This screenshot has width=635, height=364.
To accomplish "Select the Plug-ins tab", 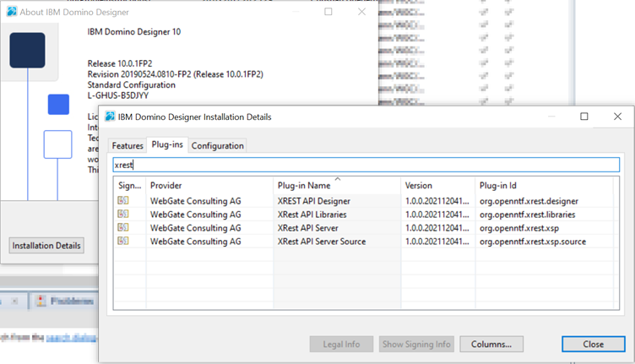I will pyautogui.click(x=167, y=144).
